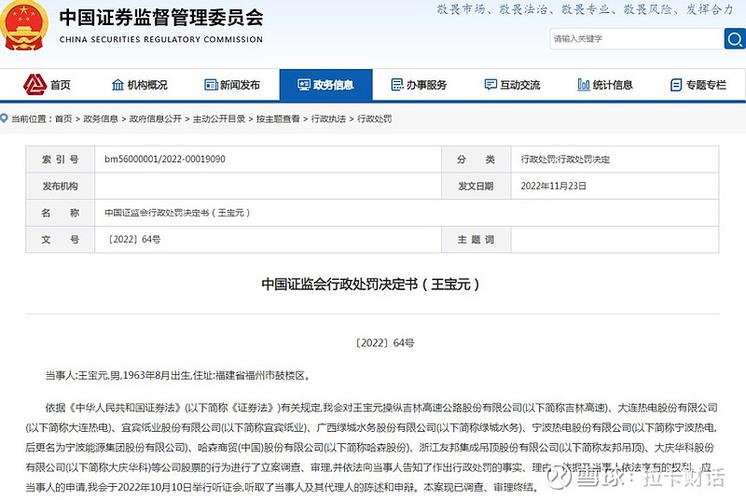Open the 新闻发布 navigation tab

coord(240,85)
